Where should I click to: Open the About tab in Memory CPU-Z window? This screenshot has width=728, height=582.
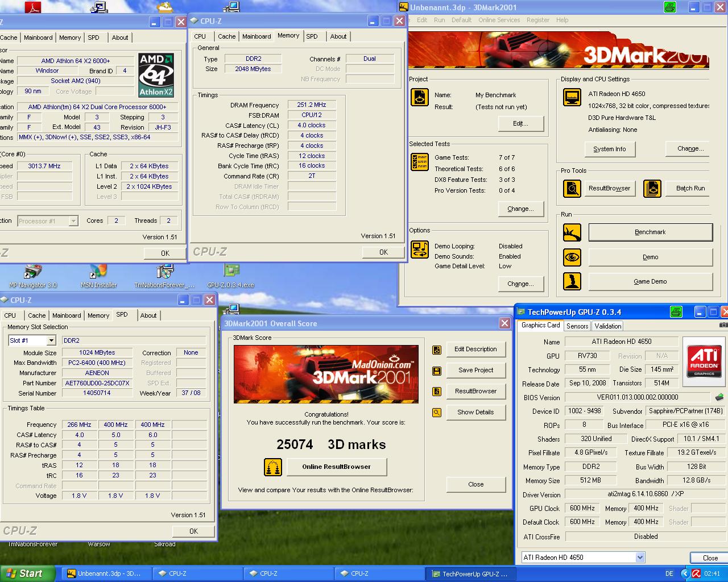pyautogui.click(x=338, y=36)
